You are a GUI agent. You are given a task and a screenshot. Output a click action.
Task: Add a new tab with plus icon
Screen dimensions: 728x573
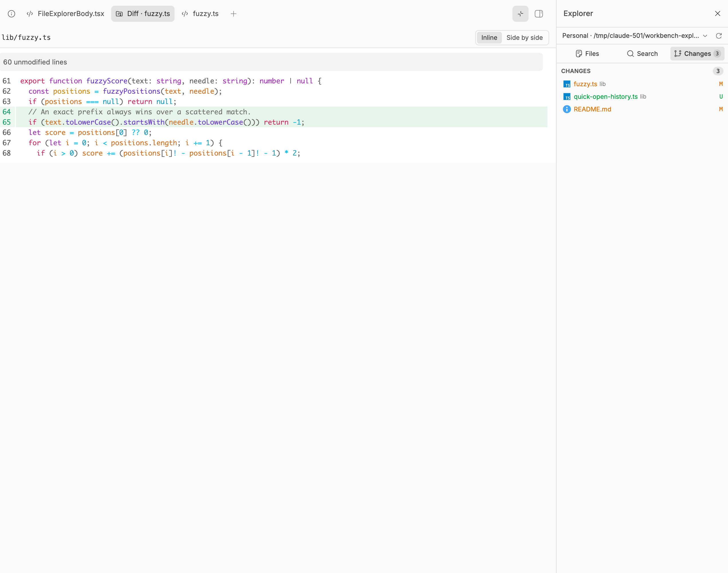click(x=234, y=14)
